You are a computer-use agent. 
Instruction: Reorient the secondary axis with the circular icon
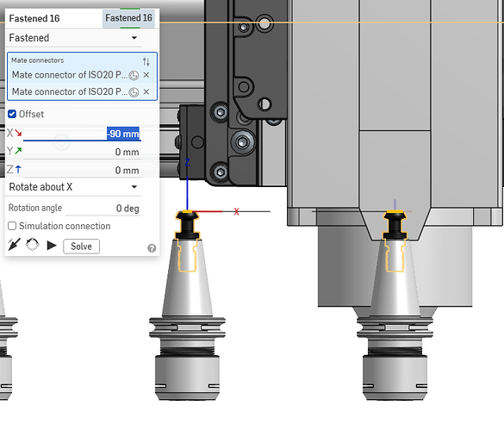tap(33, 245)
